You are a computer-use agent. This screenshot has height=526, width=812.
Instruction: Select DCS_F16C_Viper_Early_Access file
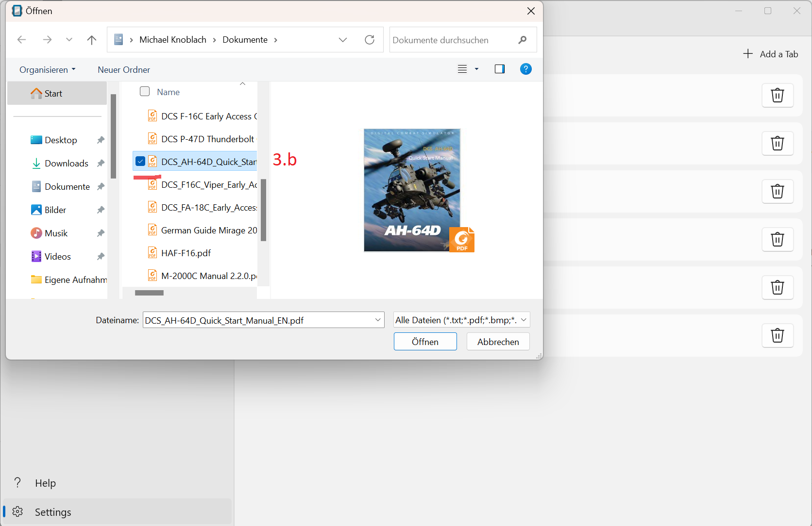click(202, 185)
